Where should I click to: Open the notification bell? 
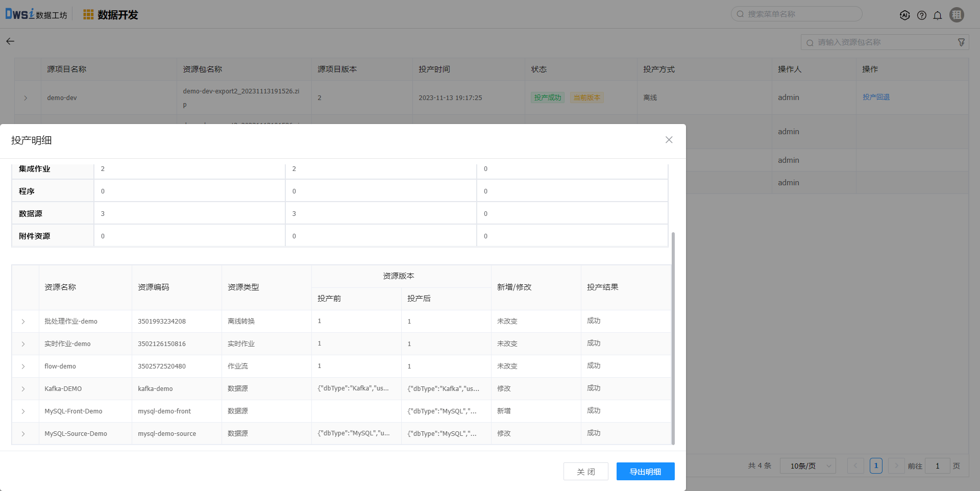(x=938, y=15)
